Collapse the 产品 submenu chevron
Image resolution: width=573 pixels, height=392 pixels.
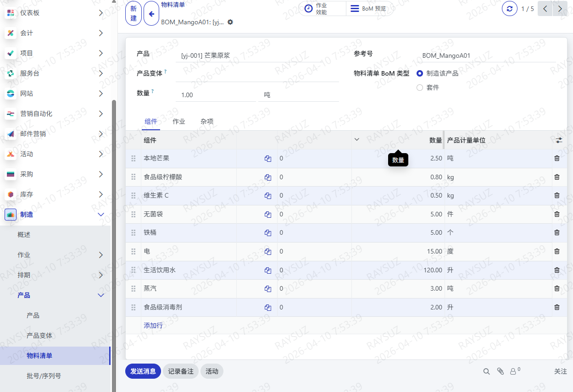[101, 295]
